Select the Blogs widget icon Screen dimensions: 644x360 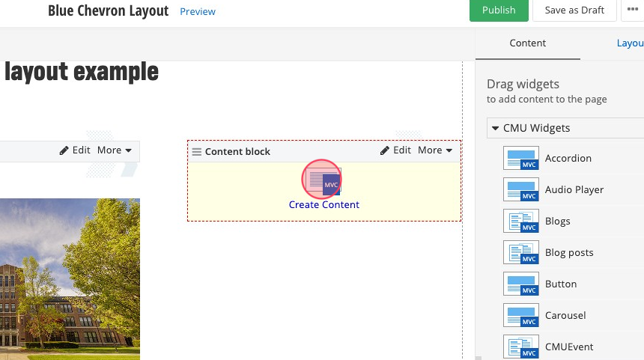click(522, 222)
